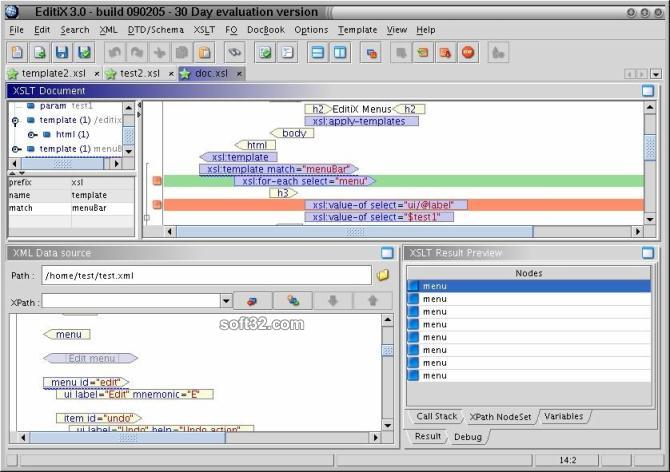Split the editor horizontally
The image size is (670, 472).
click(x=318, y=53)
